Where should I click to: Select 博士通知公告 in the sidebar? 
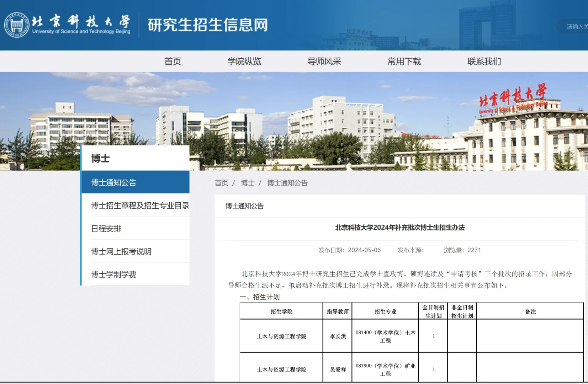click(x=136, y=182)
